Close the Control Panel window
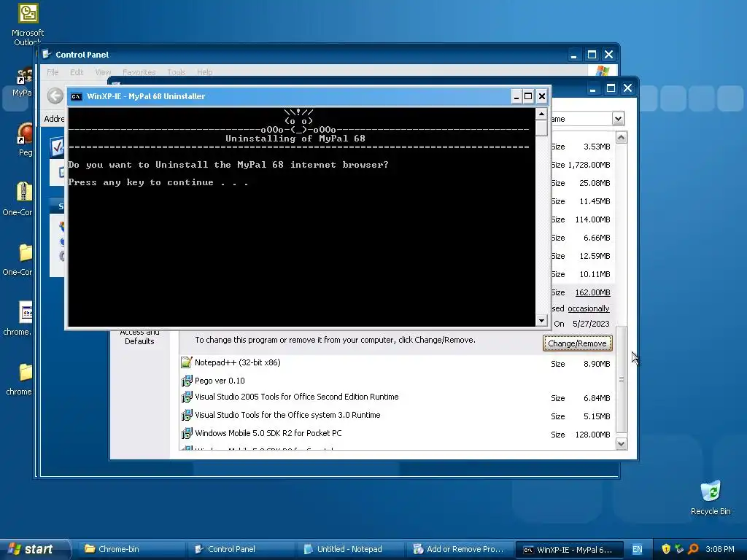Viewport: 747px width, 560px height. click(608, 55)
